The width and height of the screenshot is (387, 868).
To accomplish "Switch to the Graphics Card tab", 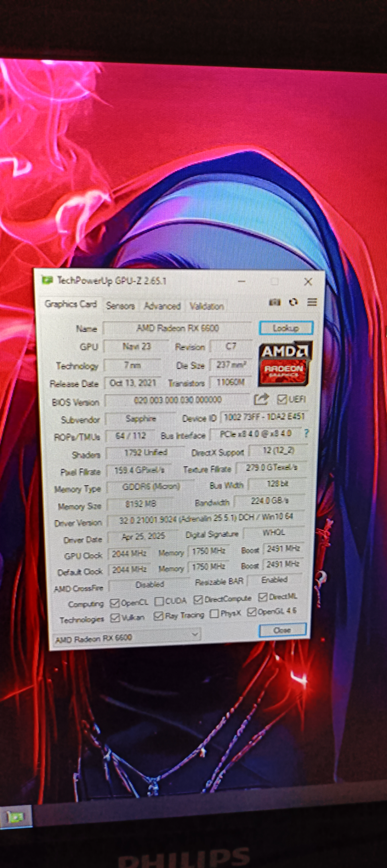I will (71, 304).
